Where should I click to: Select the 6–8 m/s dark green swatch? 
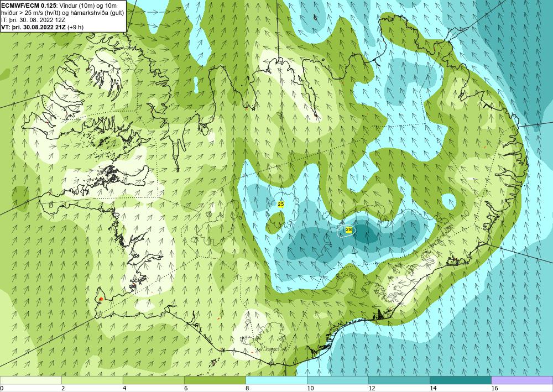tap(215, 380)
